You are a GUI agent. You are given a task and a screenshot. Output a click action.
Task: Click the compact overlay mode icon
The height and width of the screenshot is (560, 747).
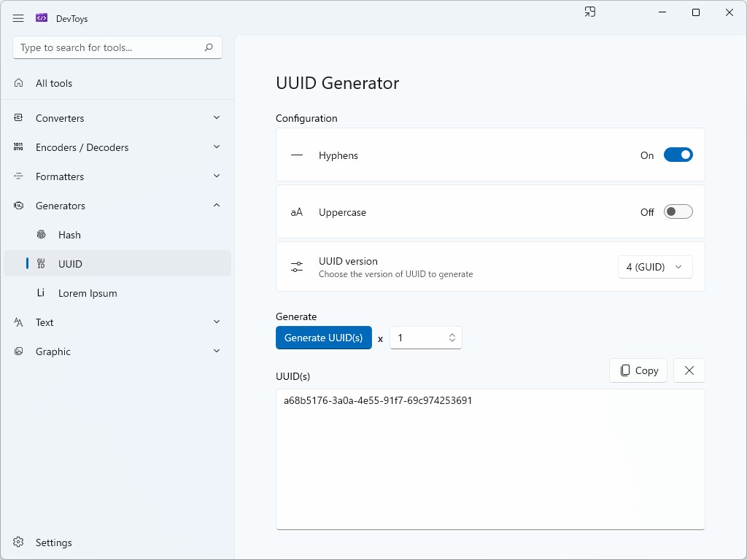(x=590, y=12)
